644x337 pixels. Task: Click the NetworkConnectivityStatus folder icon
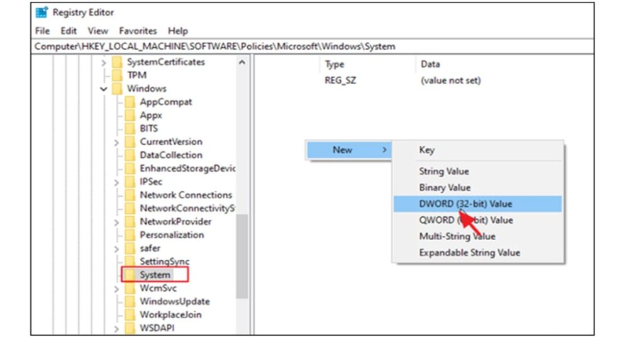pyautogui.click(x=130, y=208)
